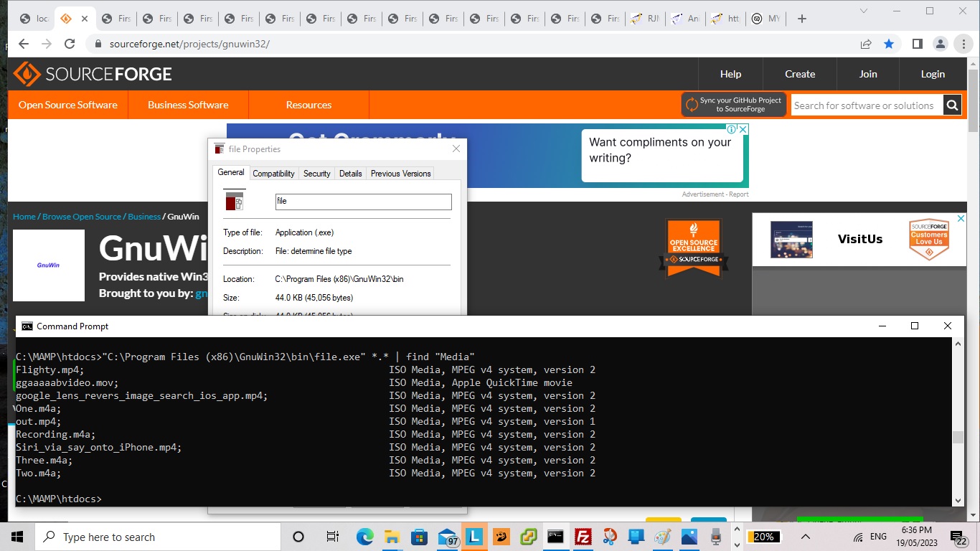
Task: Click the file icon in Properties dialog
Action: (x=235, y=201)
